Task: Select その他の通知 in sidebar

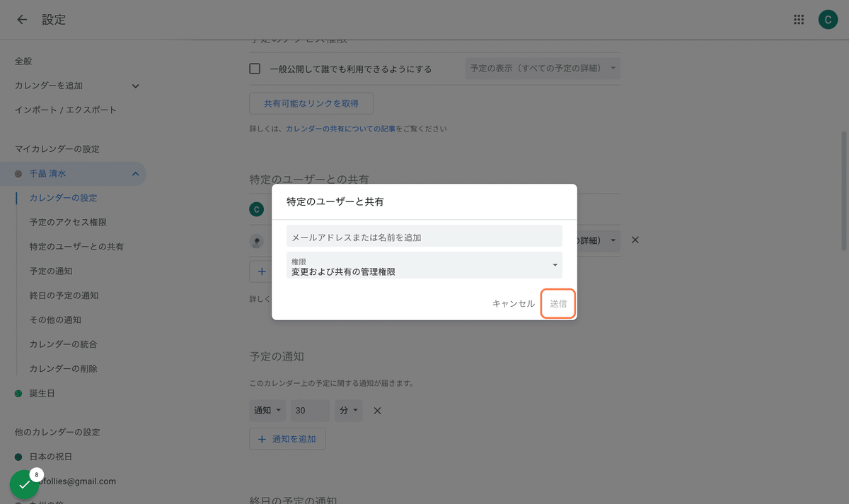Action: point(55,320)
